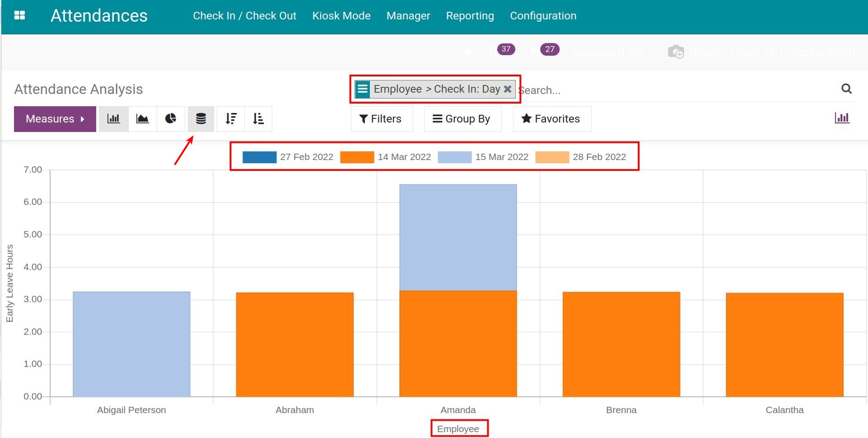Select graph view switcher on right
The width and height of the screenshot is (868, 438).
(x=842, y=118)
